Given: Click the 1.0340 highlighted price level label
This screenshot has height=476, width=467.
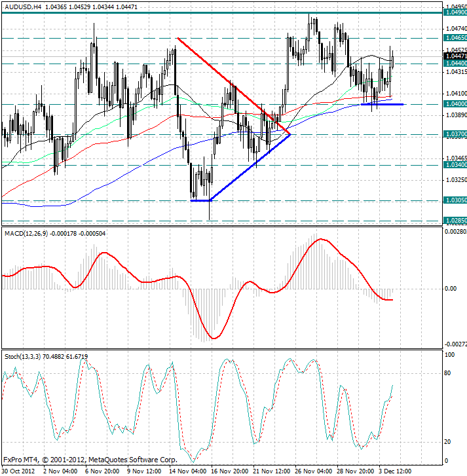Looking at the screenshot, I should [x=455, y=165].
